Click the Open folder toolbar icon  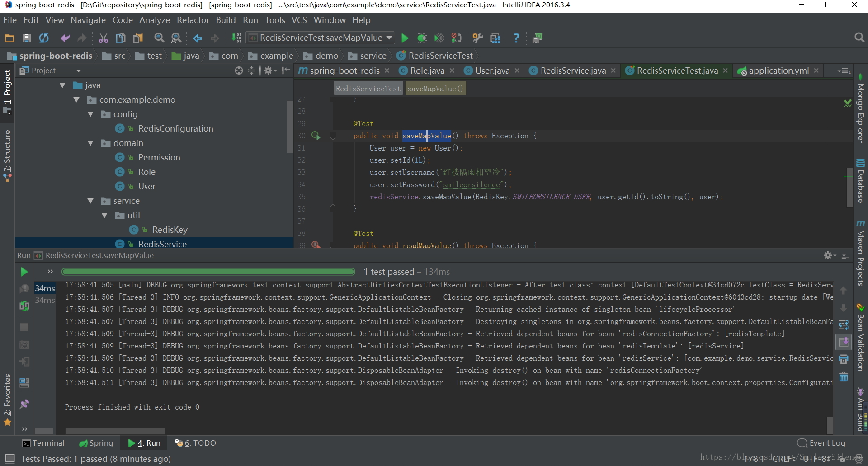[x=9, y=38]
